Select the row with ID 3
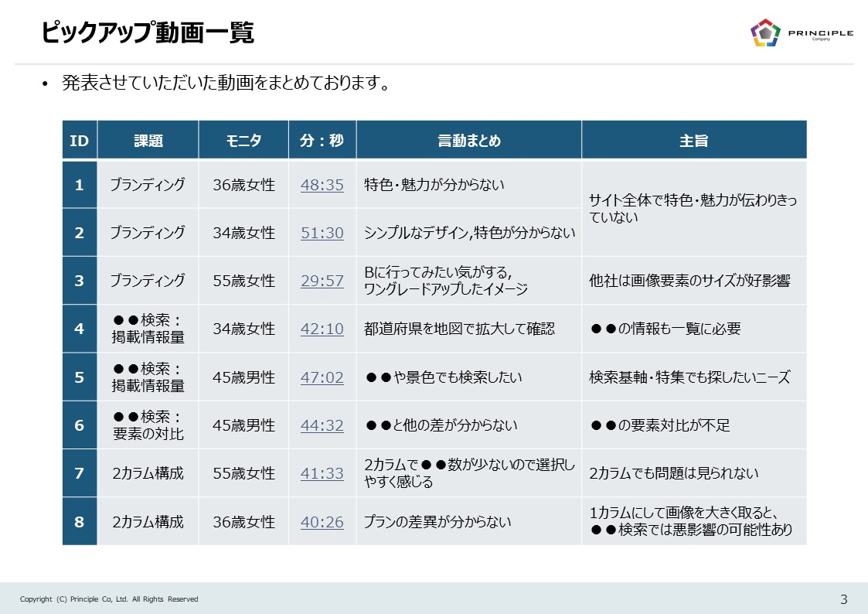The height and width of the screenshot is (614, 868). click(x=79, y=281)
